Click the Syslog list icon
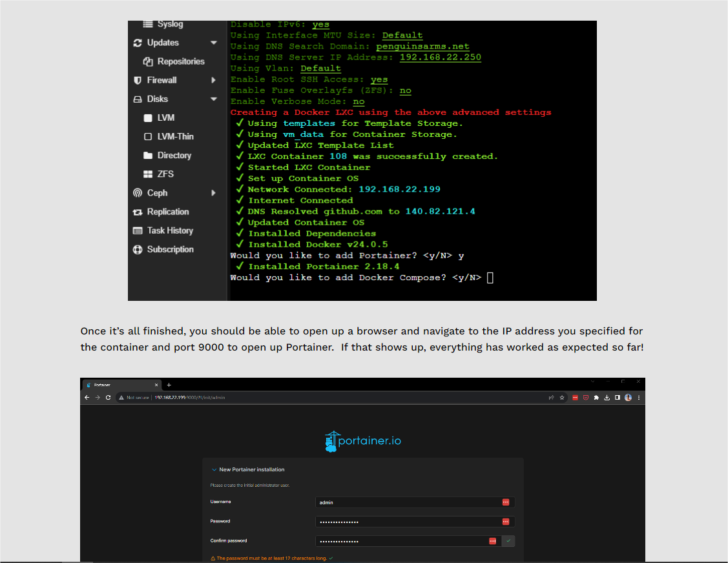The height and width of the screenshot is (563, 728). (x=148, y=24)
